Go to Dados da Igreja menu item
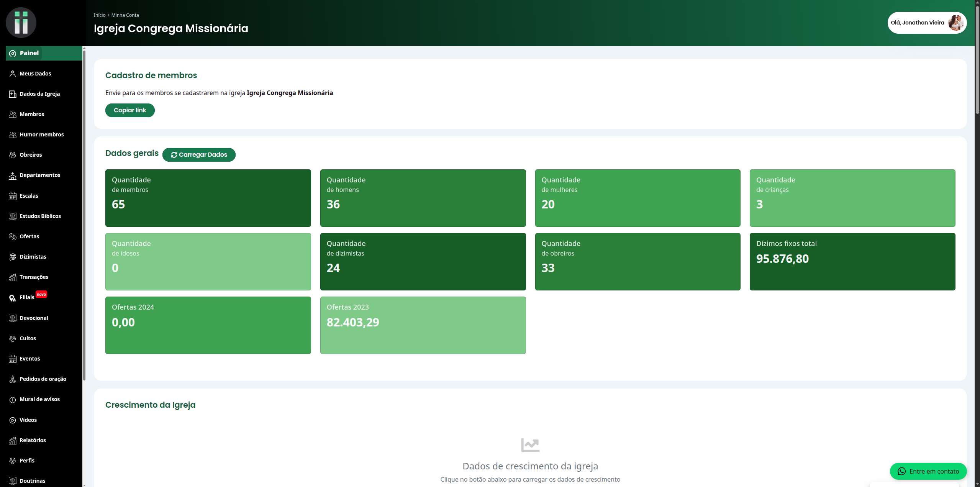The image size is (980, 487). click(39, 94)
